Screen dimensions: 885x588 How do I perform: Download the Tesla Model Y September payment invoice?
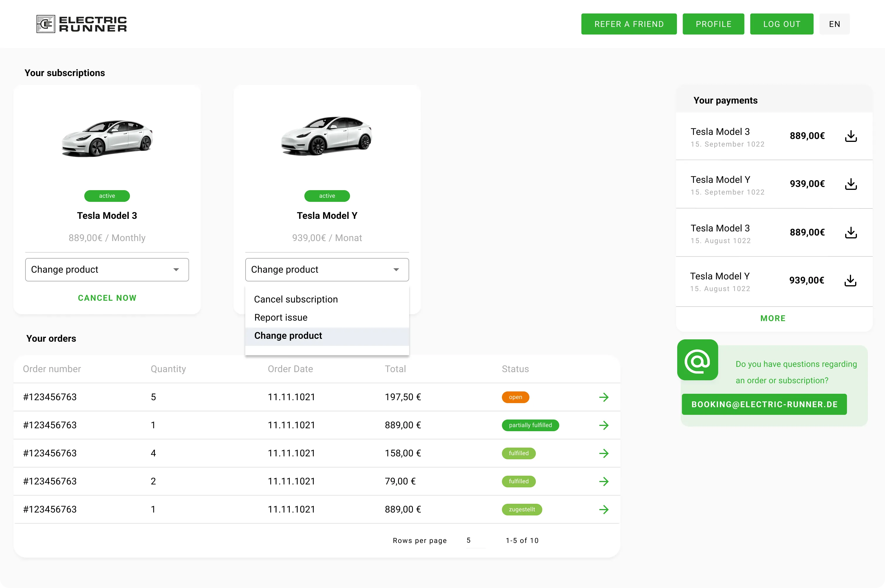pyautogui.click(x=851, y=184)
